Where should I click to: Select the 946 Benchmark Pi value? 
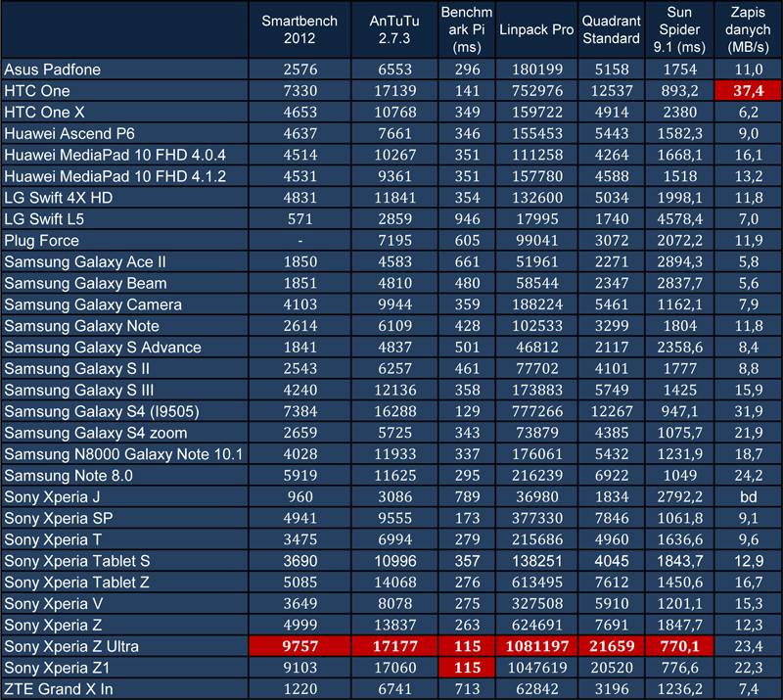click(467, 219)
